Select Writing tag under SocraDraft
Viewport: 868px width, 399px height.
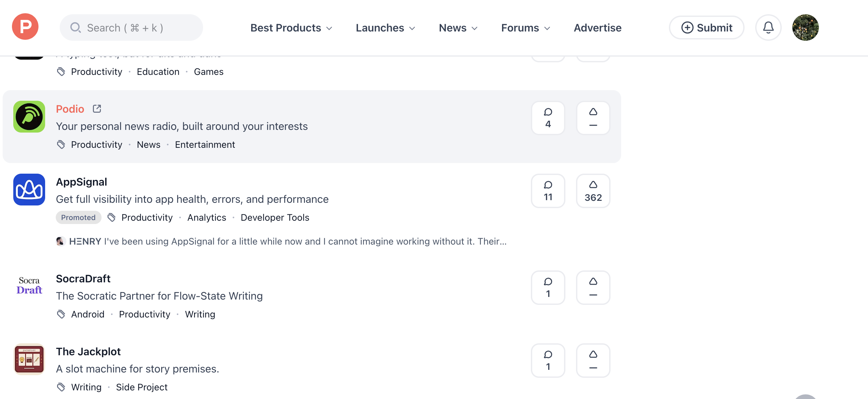(200, 314)
